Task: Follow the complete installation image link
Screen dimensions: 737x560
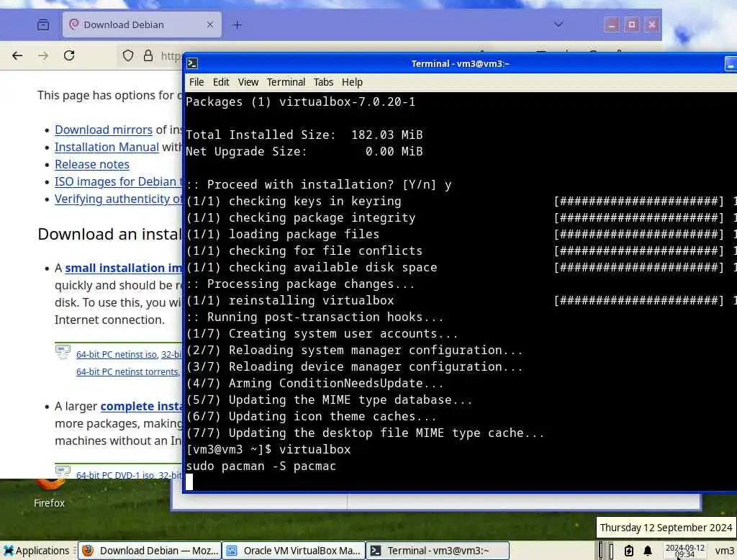Action: click(142, 406)
